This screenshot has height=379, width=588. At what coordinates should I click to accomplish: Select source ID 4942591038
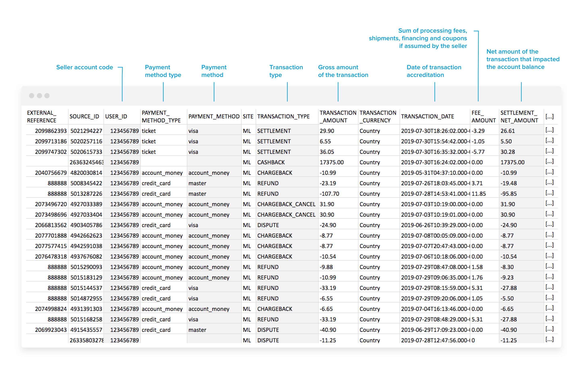(x=86, y=246)
